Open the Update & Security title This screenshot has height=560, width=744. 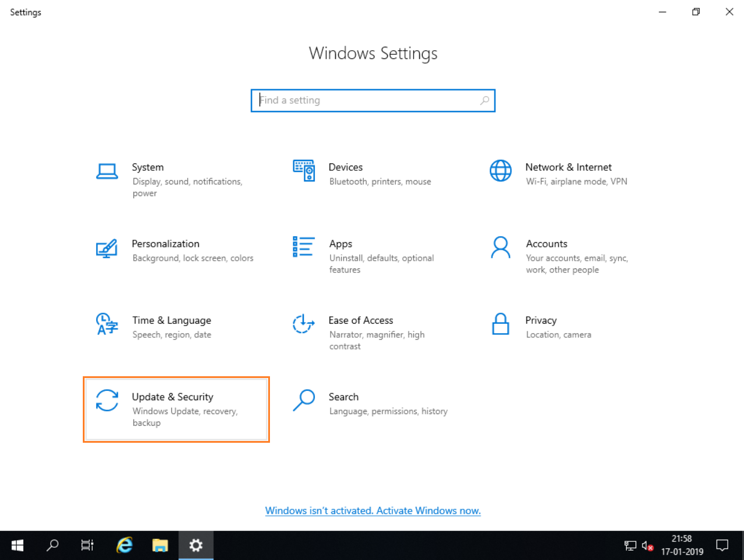[173, 397]
